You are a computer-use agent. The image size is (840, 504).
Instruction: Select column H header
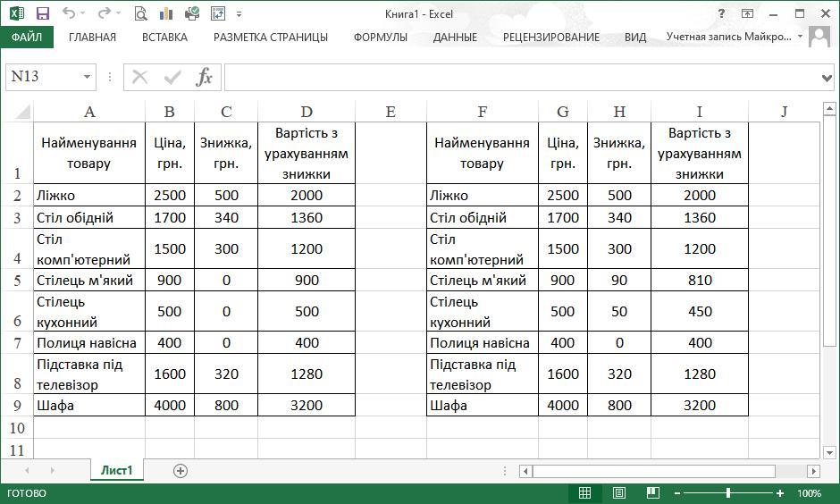(619, 112)
